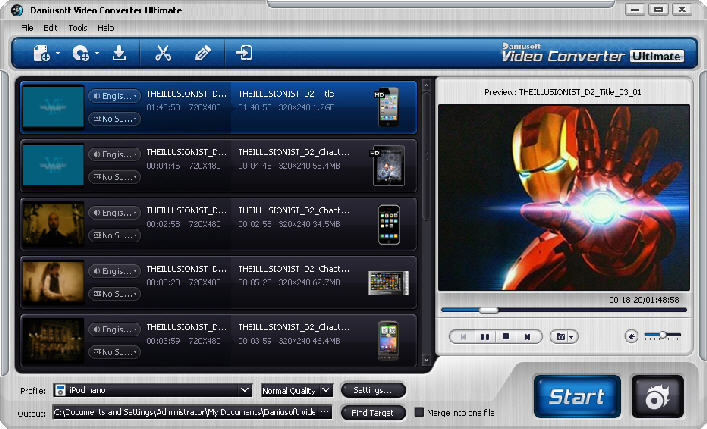Expand the Load DVD dropdown arrow
Screen dimensions: 707x429
pyautogui.click(x=97, y=53)
